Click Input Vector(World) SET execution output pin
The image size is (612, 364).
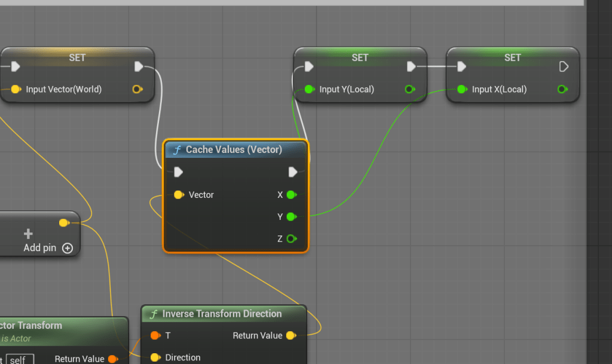point(139,66)
